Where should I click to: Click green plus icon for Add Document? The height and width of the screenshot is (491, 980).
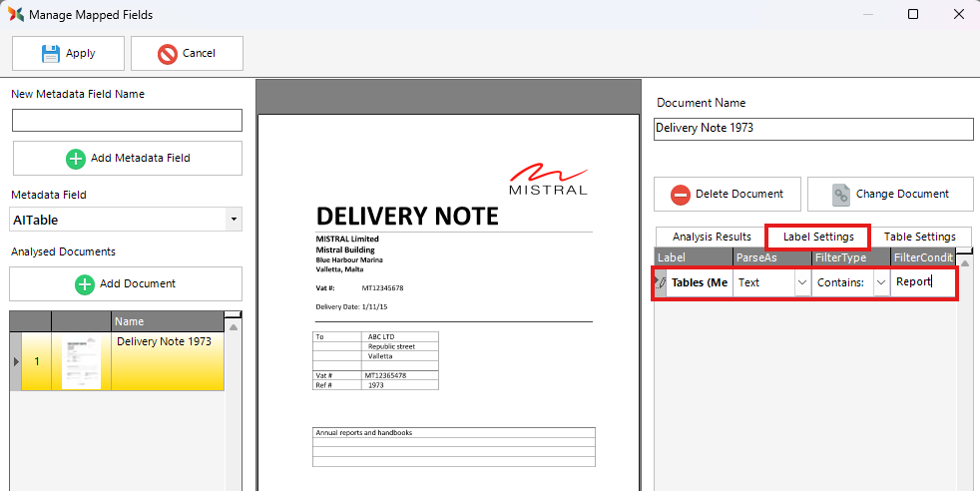[x=86, y=284]
